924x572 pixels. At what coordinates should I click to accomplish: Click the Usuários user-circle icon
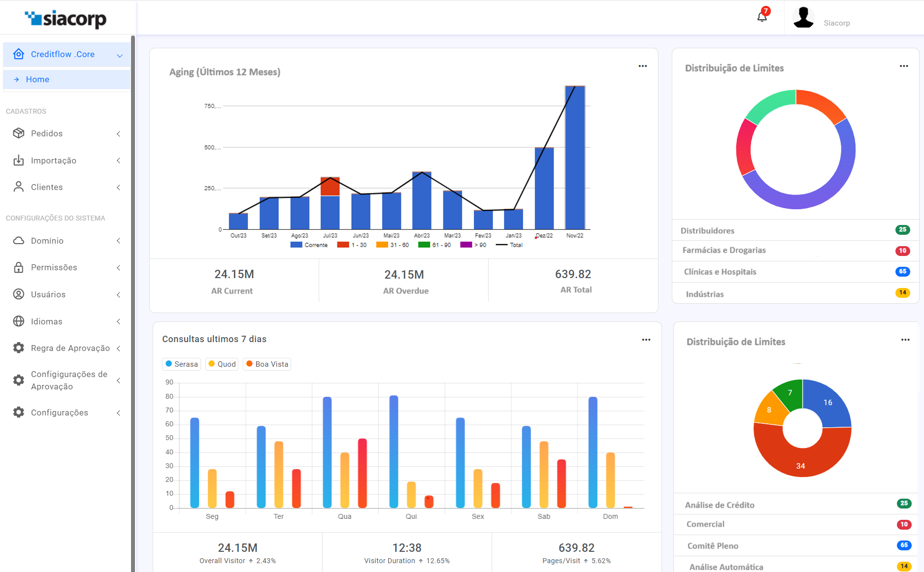coord(19,294)
